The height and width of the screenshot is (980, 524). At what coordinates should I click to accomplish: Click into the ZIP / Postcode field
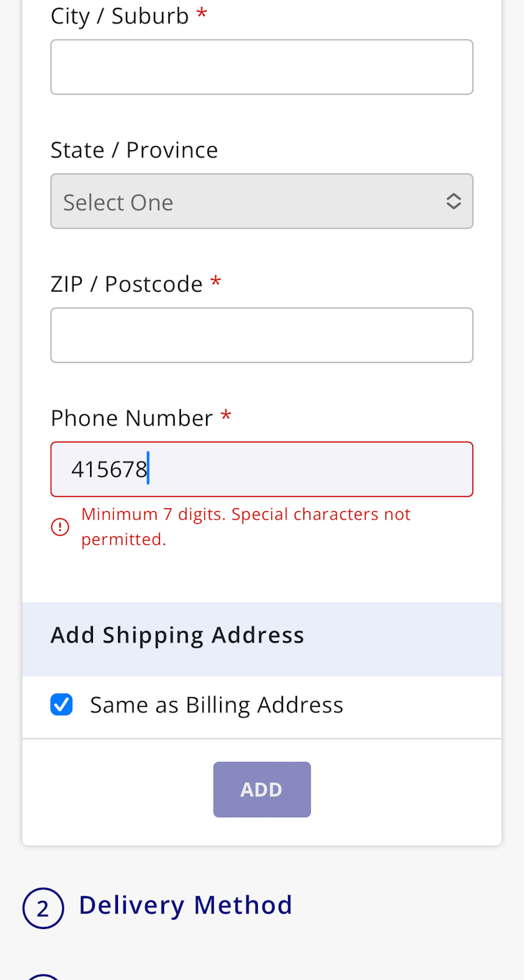point(261,335)
